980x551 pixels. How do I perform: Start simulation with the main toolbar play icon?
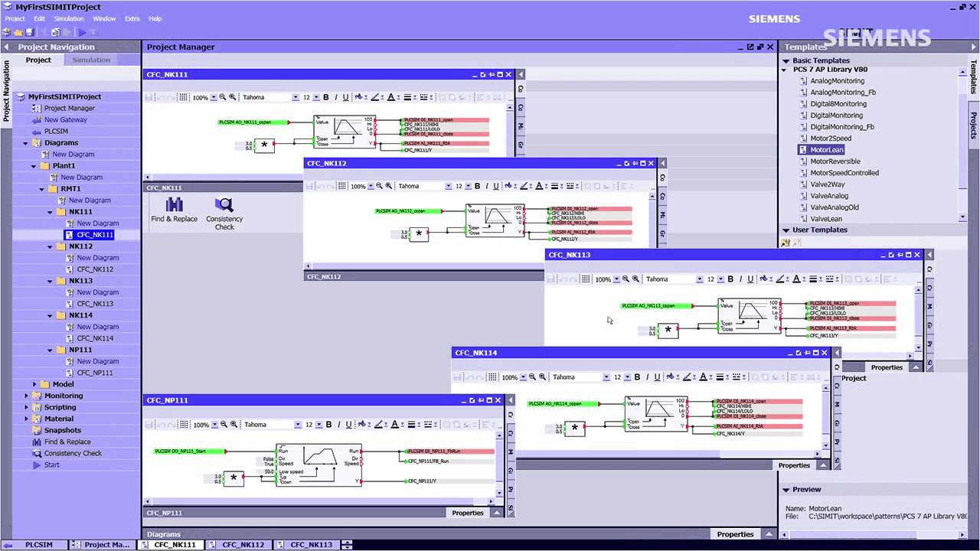tap(82, 32)
